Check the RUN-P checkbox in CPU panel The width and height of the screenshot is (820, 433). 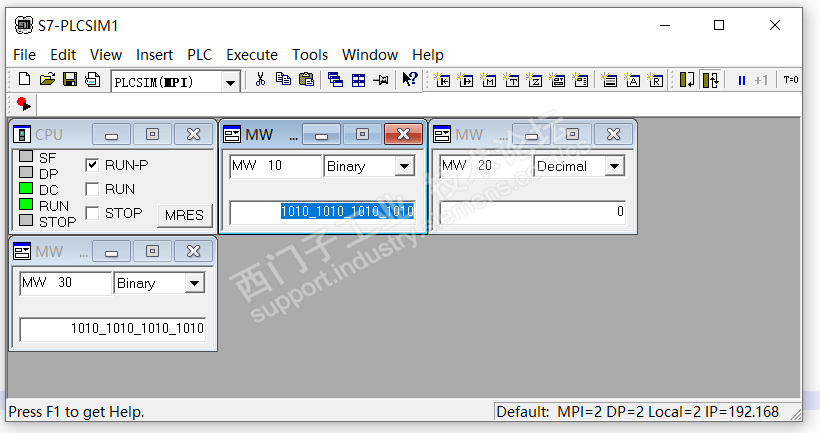92,165
